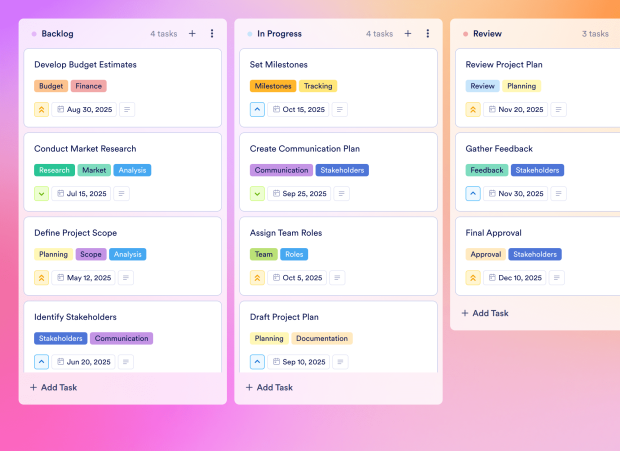Open the In Progress column three-dot menu
The height and width of the screenshot is (451, 620).
[427, 34]
